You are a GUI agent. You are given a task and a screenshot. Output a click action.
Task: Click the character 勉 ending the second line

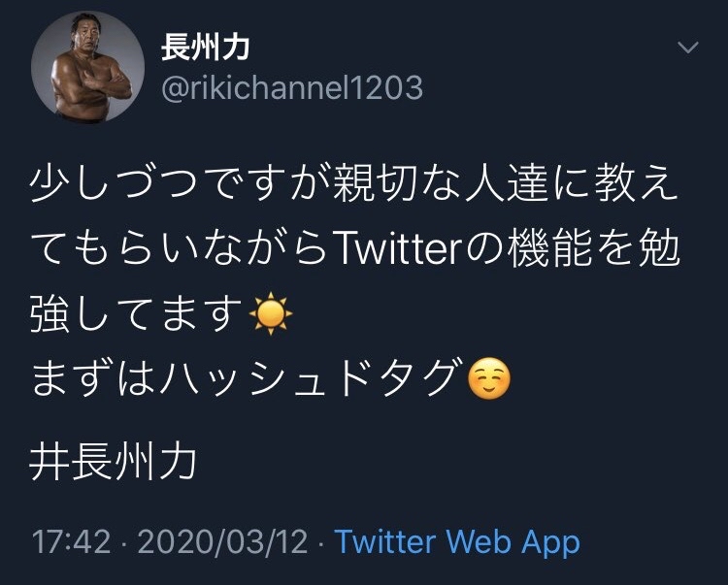coord(655,249)
